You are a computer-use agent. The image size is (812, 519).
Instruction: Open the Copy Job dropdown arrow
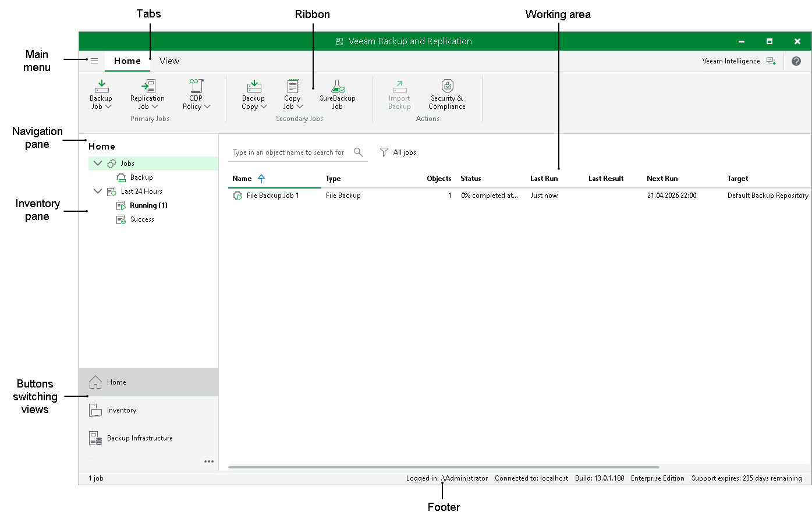[x=300, y=106]
